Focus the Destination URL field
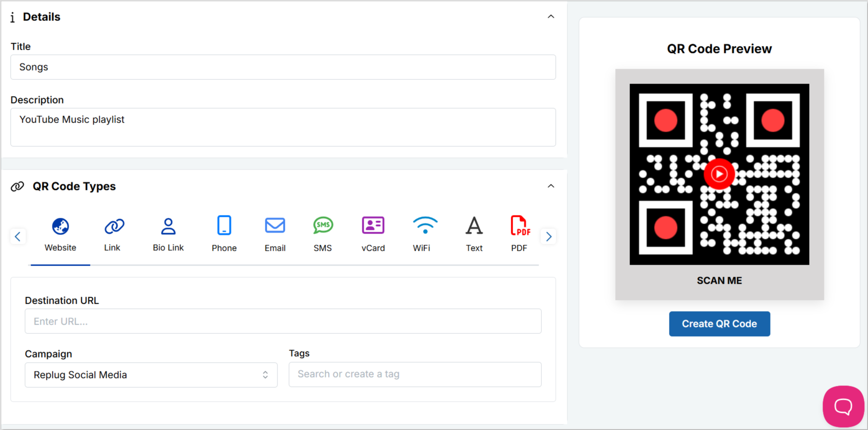Viewport: 868px width, 430px height. coord(283,321)
